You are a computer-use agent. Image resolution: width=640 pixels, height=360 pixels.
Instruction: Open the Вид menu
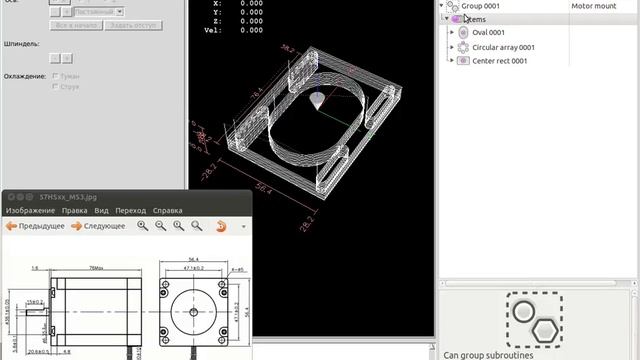point(101,211)
